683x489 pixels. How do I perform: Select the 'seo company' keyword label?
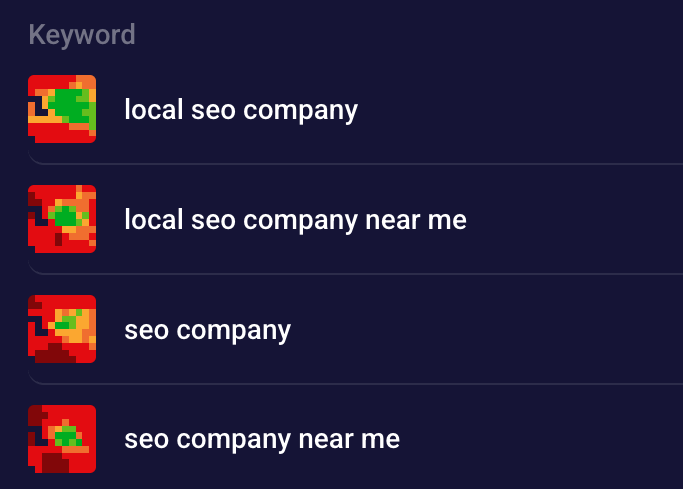pyautogui.click(x=207, y=329)
